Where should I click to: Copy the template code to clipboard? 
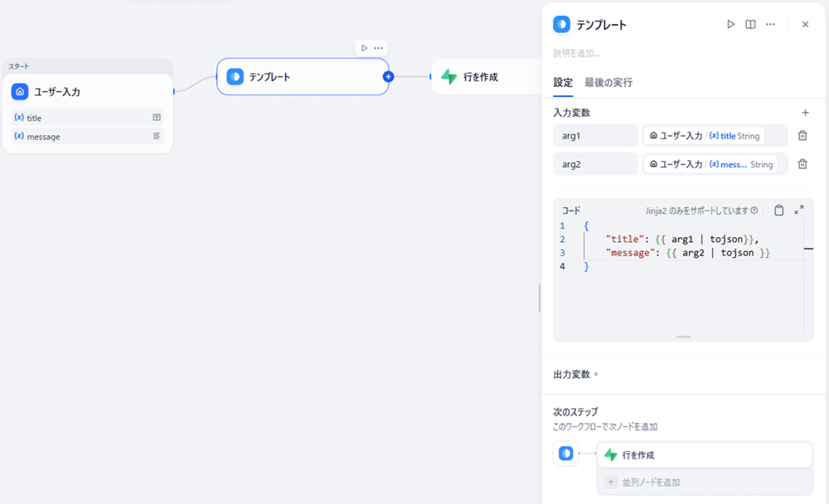pyautogui.click(x=778, y=211)
